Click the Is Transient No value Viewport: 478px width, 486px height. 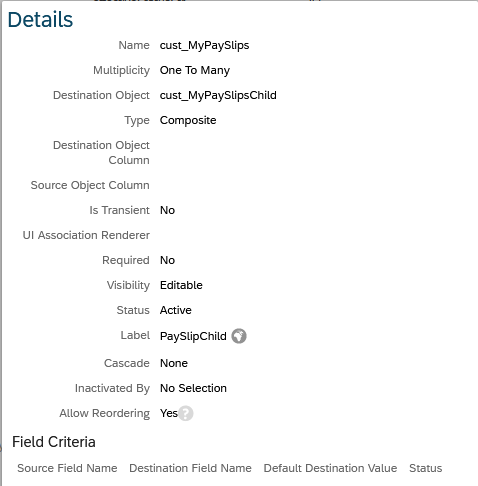point(167,210)
